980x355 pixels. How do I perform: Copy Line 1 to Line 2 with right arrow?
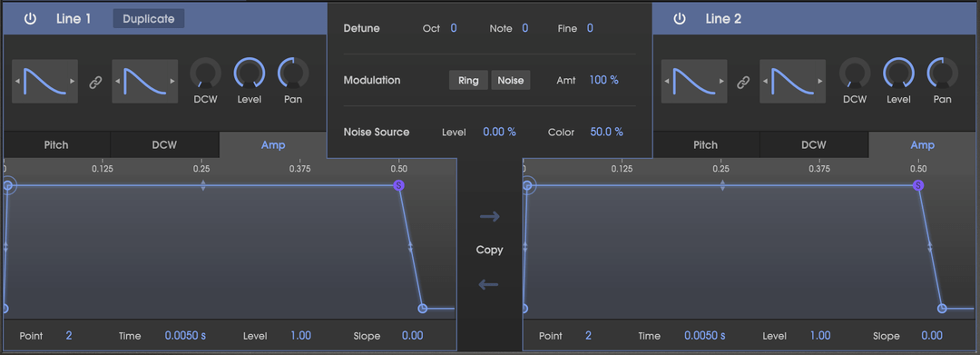pos(489,217)
